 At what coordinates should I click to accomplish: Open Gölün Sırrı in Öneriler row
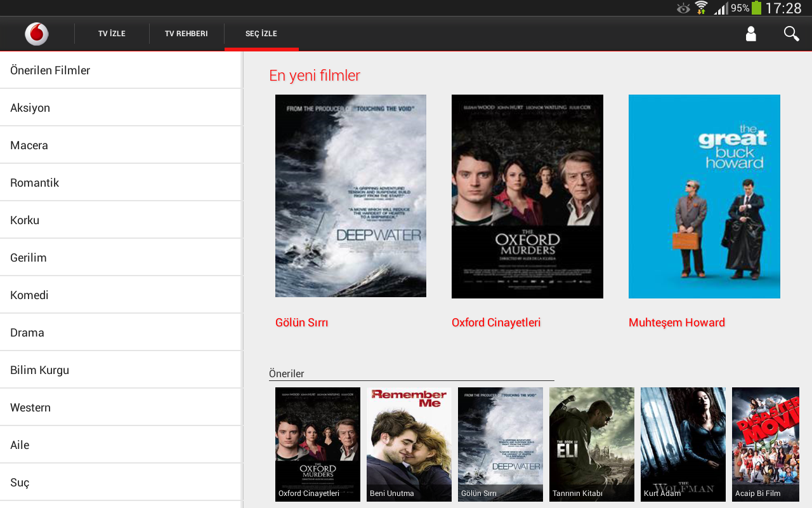[x=501, y=444]
